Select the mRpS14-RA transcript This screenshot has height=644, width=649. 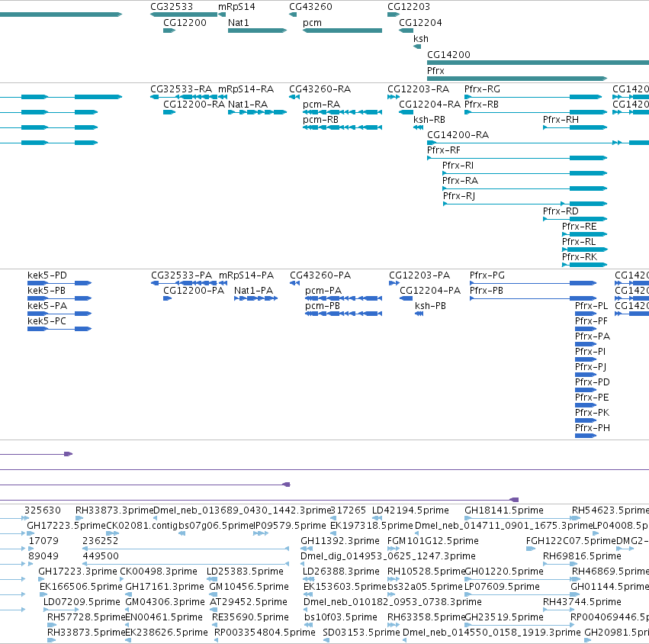point(222,97)
